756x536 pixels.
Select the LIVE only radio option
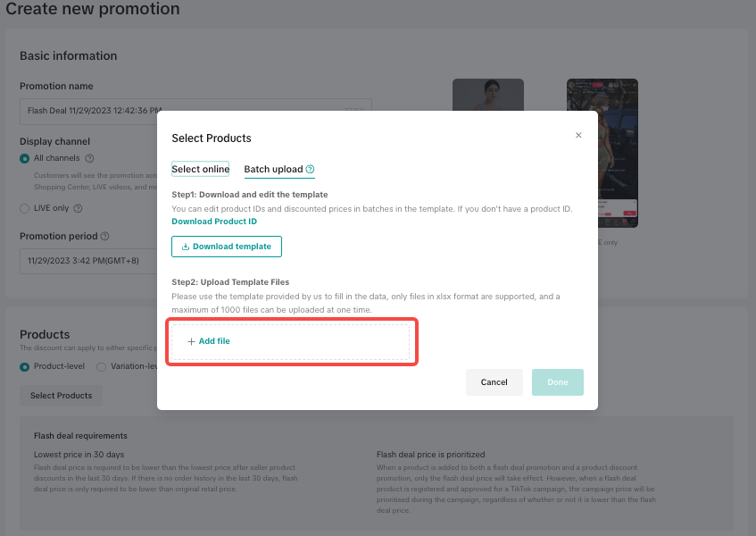[x=25, y=208]
